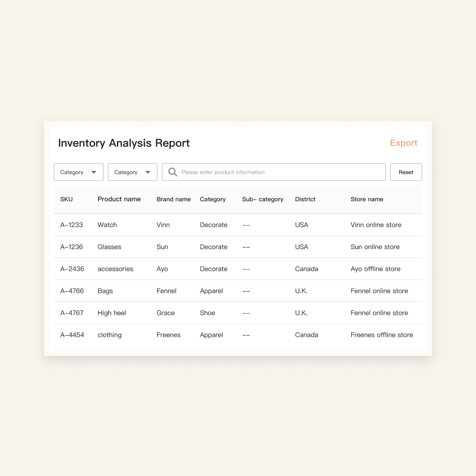Click the Reset button
476x476 pixels.
406,172
